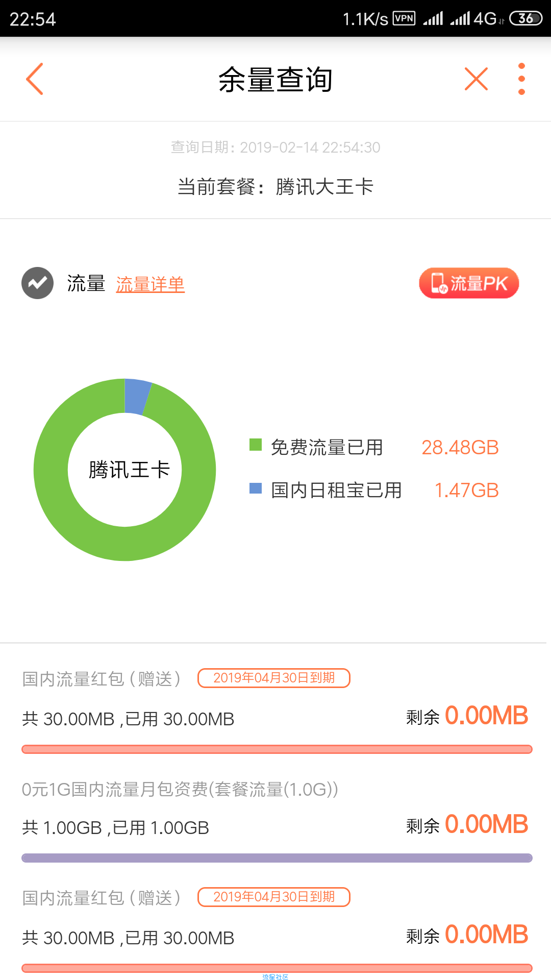Tap the first 2019年04月30日到期 badge
This screenshot has width=551, height=980.
pyautogui.click(x=274, y=678)
